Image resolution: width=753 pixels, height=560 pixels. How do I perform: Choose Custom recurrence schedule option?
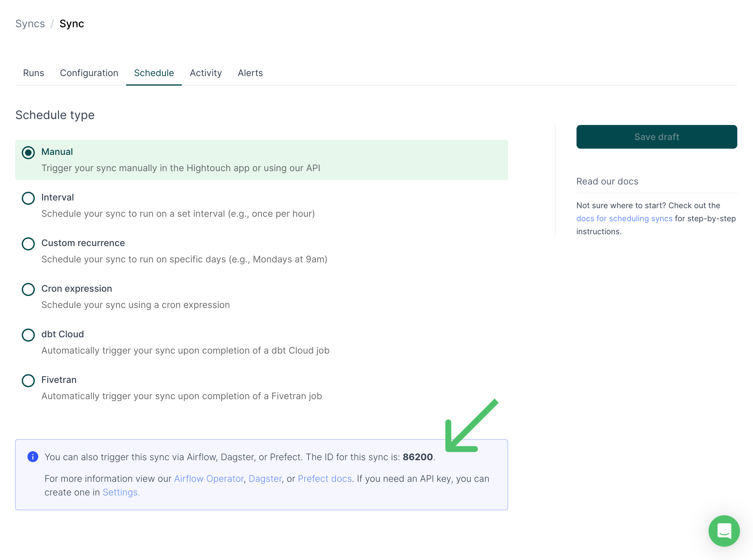point(28,244)
